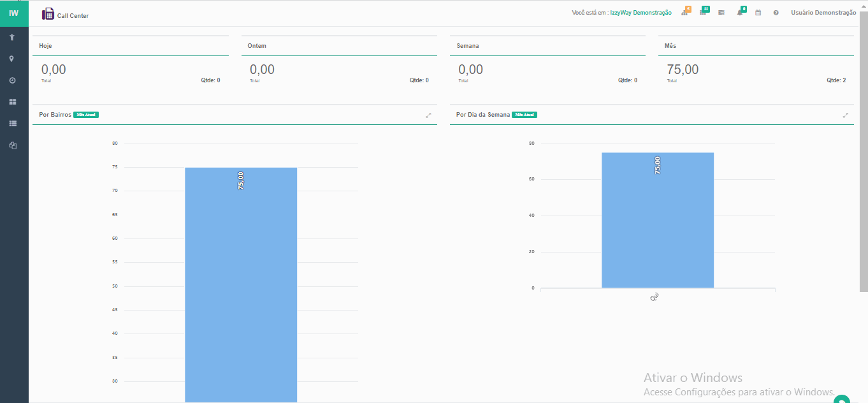
Task: Select the map pin sidebar icon
Action: point(12,59)
